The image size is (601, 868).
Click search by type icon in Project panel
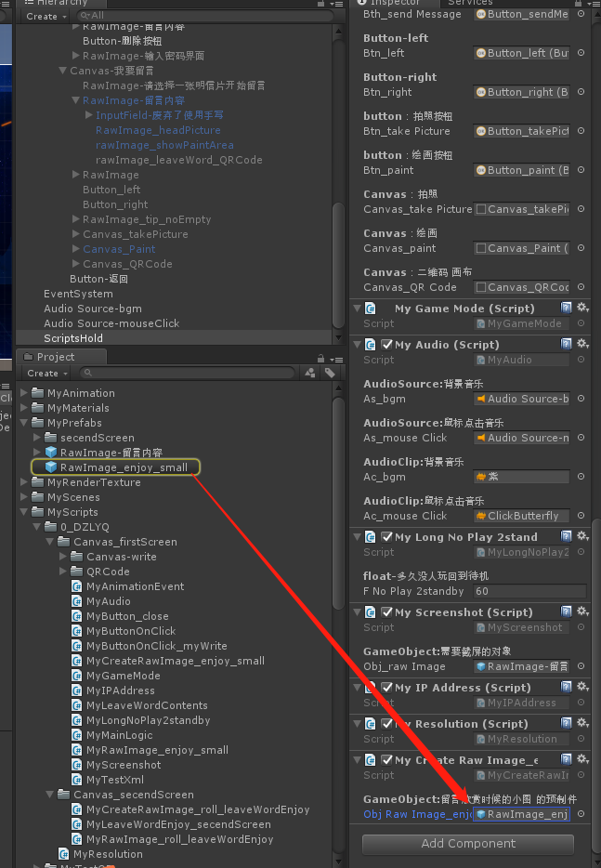[310, 373]
